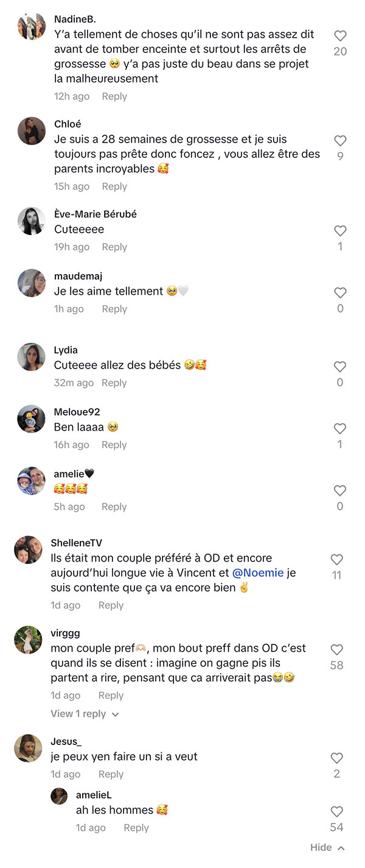Heart Lydia's 'Cuteeee allez des bébés' comment
The height and width of the screenshot is (868, 365).
[x=340, y=367]
